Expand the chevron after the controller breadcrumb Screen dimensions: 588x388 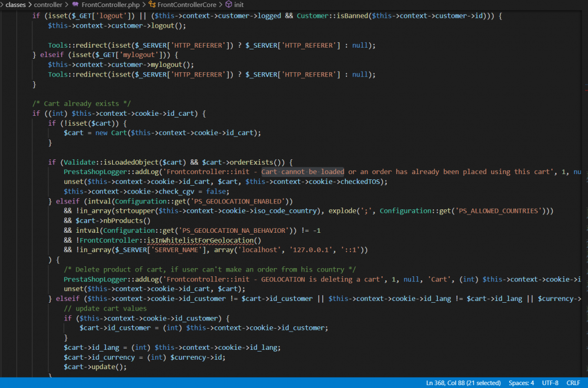(x=65, y=5)
